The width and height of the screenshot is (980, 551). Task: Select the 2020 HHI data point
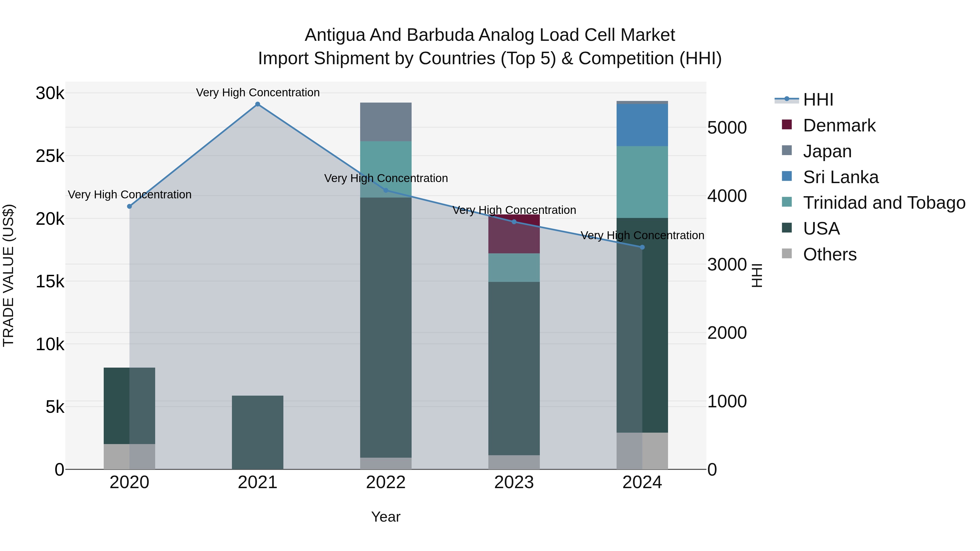(129, 207)
